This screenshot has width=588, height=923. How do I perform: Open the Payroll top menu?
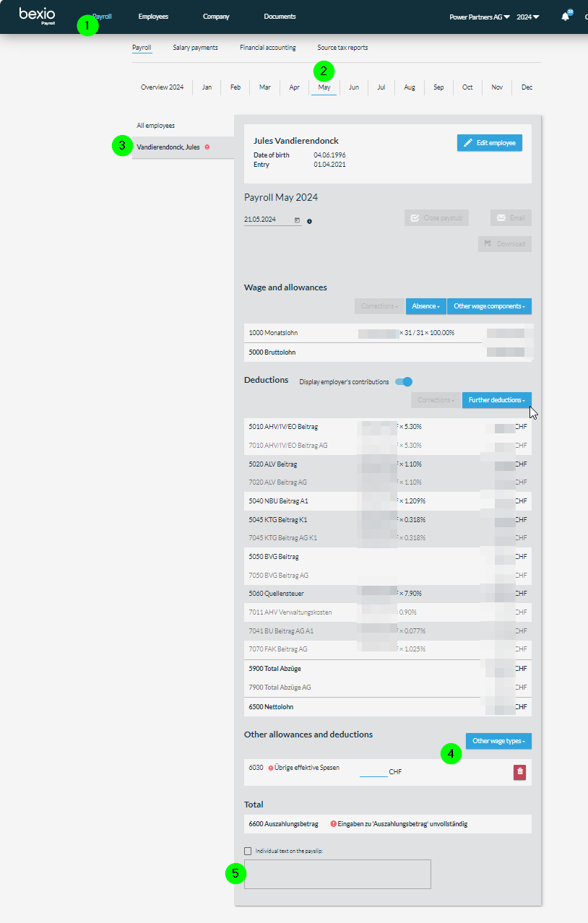tap(102, 17)
